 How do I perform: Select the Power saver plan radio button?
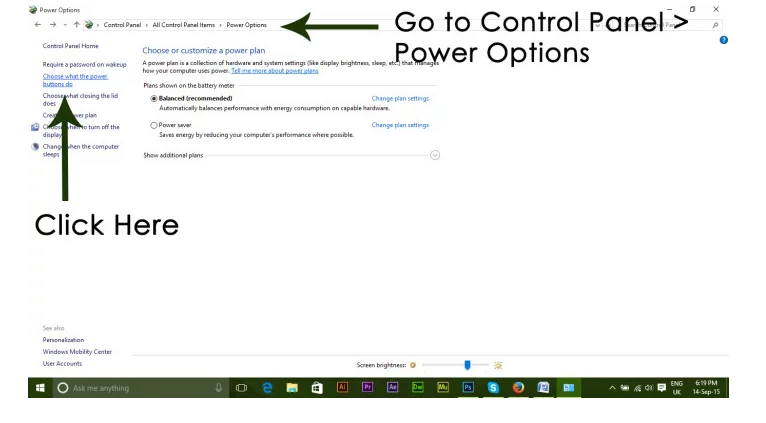point(154,125)
